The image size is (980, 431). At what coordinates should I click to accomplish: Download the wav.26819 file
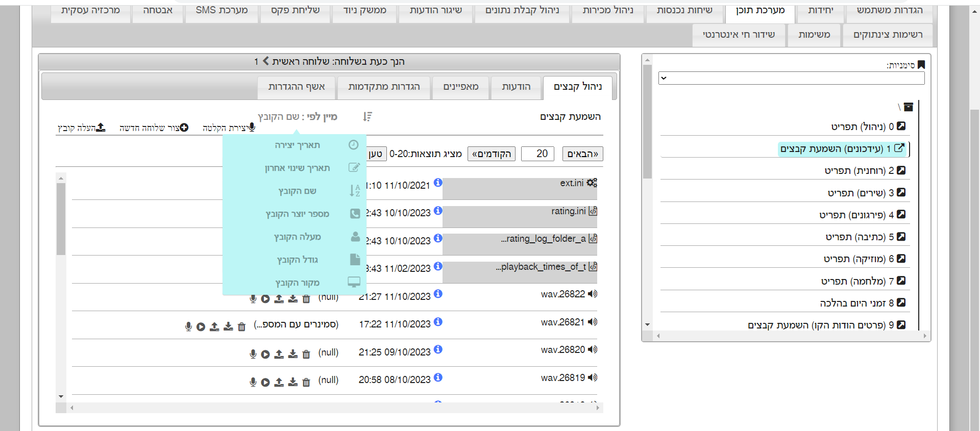coord(292,382)
